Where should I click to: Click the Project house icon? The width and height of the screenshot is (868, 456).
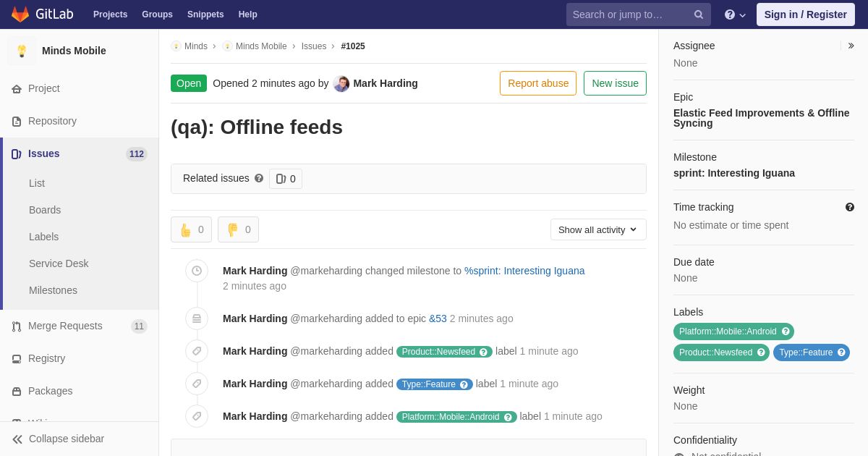coord(17,89)
